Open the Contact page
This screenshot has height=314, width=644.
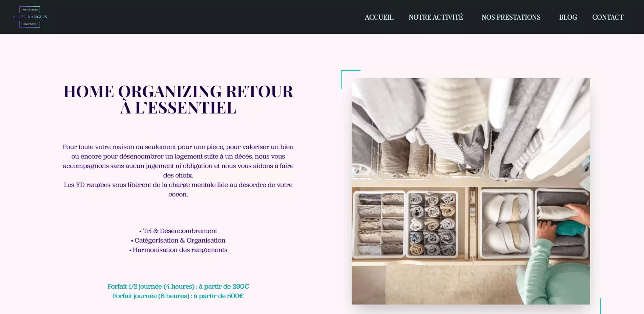(x=608, y=17)
